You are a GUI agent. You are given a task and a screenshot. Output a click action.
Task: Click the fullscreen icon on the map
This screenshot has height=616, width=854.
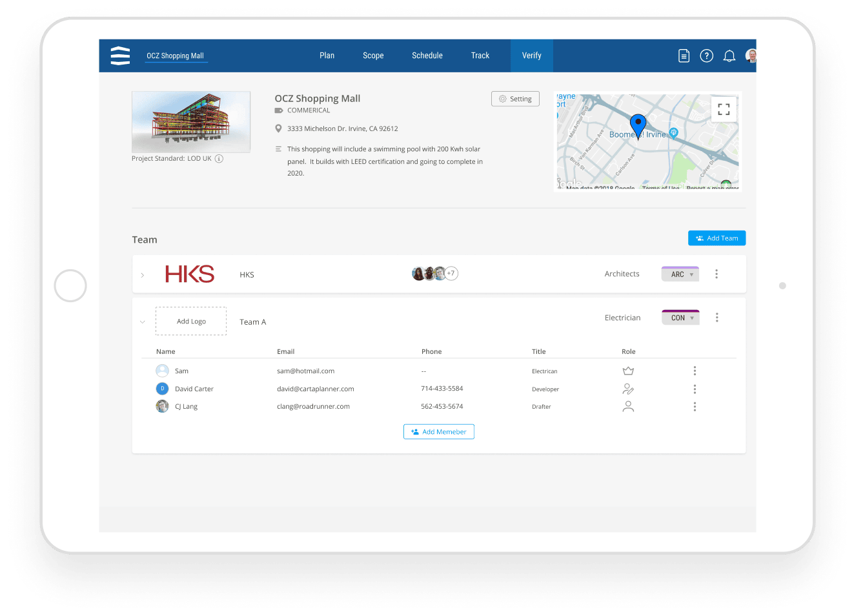pyautogui.click(x=724, y=108)
